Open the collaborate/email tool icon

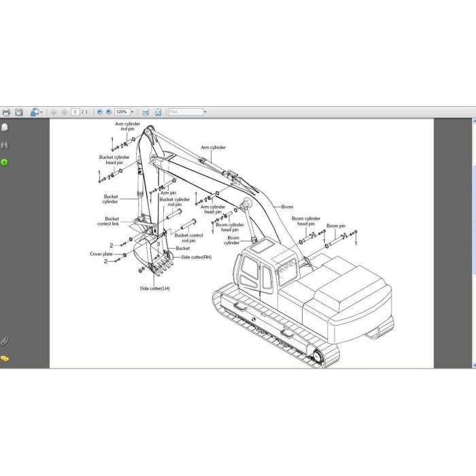click(34, 112)
